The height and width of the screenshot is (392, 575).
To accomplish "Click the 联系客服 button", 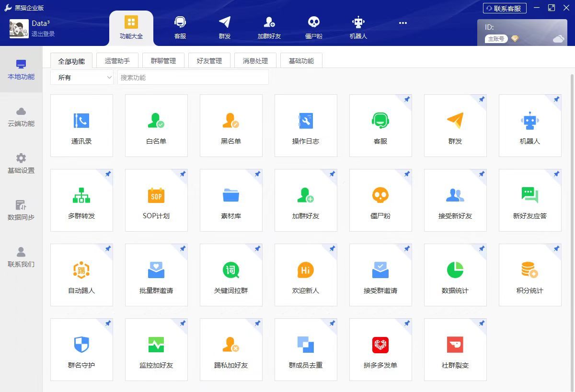I will pos(504,8).
